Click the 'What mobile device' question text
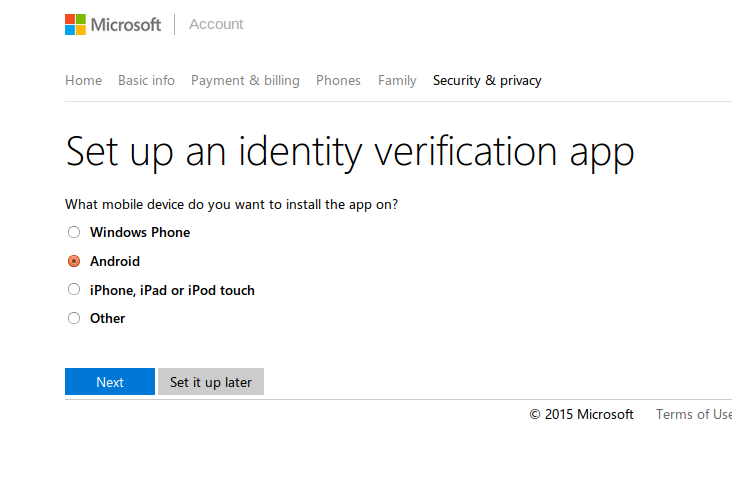The height and width of the screenshot is (492, 732). point(232,204)
